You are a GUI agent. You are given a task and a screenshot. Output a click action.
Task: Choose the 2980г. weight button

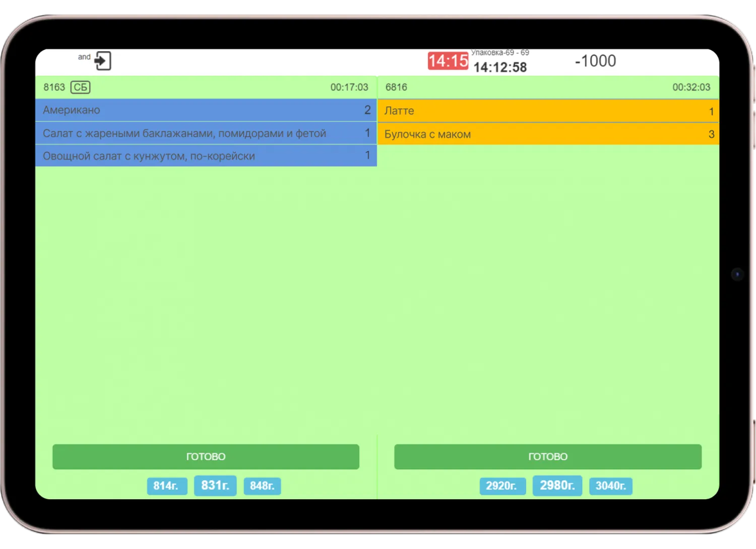point(557,486)
